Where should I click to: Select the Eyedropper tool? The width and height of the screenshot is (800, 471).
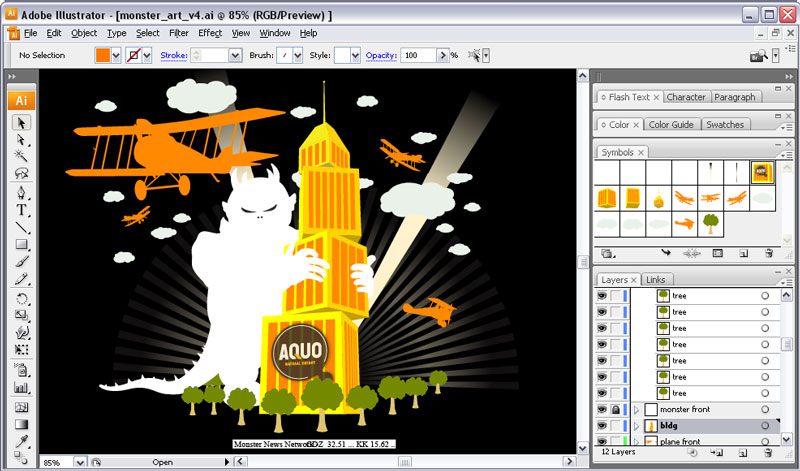(21, 441)
